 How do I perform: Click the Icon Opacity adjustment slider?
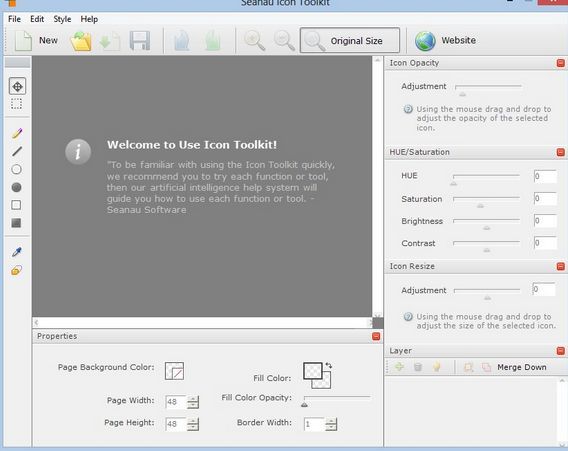[x=488, y=89]
